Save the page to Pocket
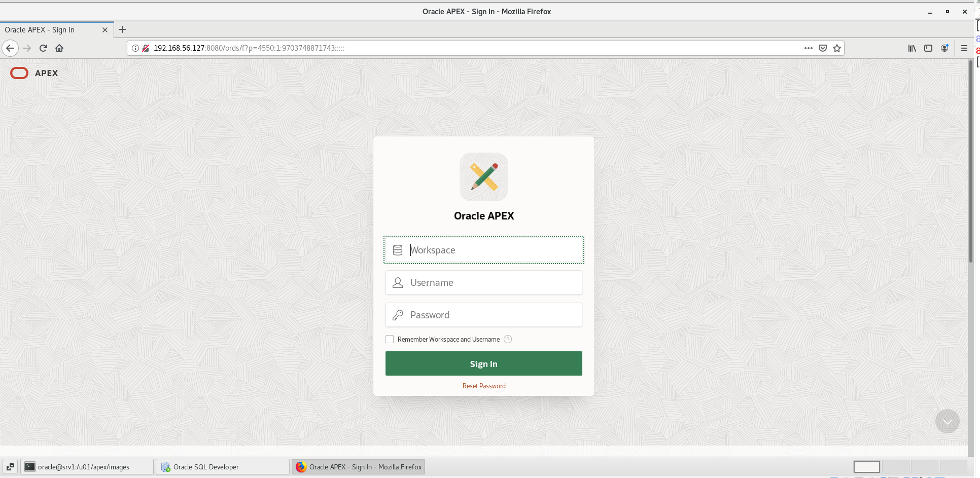 [x=823, y=48]
